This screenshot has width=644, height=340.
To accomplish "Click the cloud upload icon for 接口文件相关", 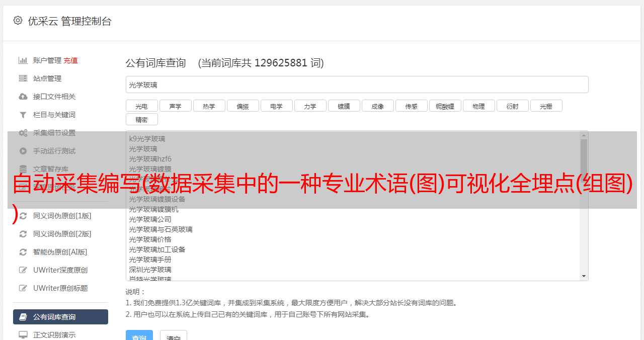I will pyautogui.click(x=23, y=97).
